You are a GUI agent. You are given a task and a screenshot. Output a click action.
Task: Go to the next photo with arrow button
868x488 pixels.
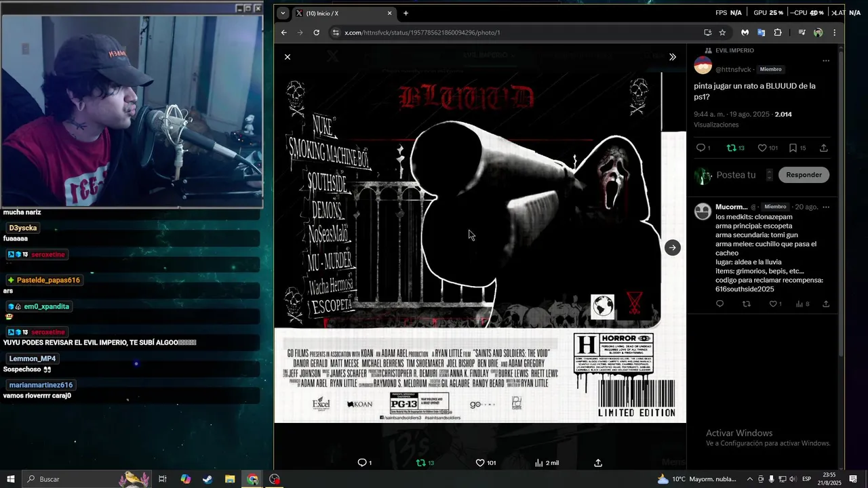tap(672, 247)
